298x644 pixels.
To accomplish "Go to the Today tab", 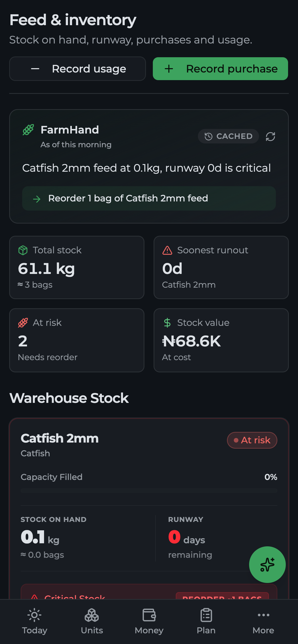I will (35, 622).
